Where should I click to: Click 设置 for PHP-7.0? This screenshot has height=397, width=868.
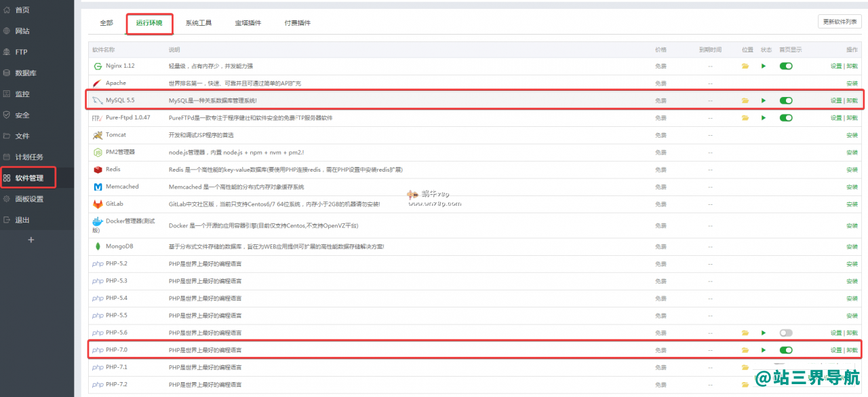[836, 350]
